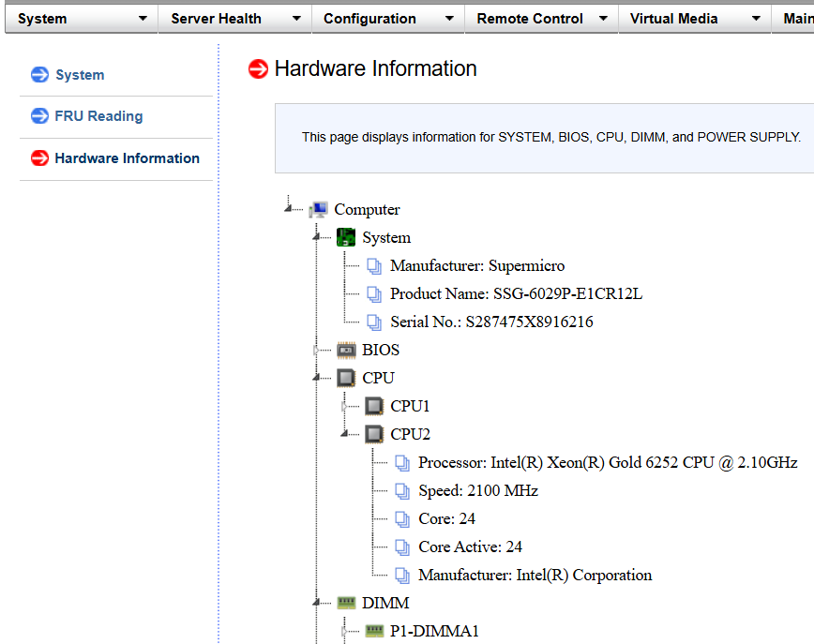Collapse the root Computer node
The height and width of the screenshot is (644, 814).
coord(289,208)
